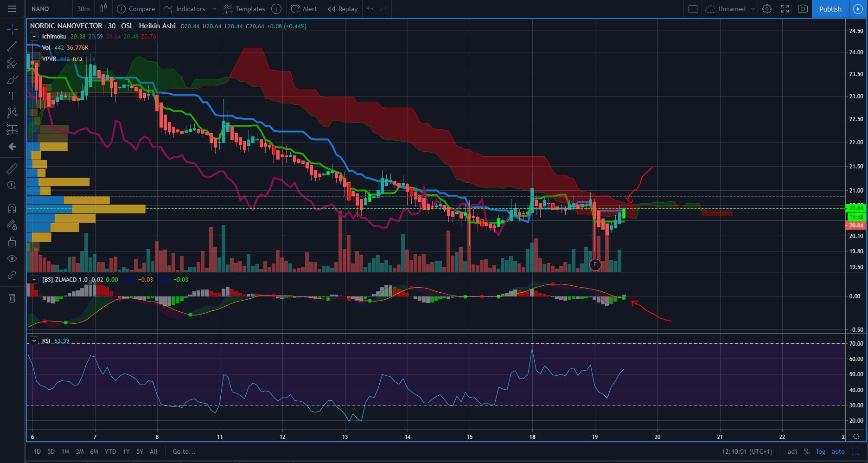Select the trend line drawing tool
Image resolution: width=868 pixels, height=463 pixels.
tap(12, 45)
